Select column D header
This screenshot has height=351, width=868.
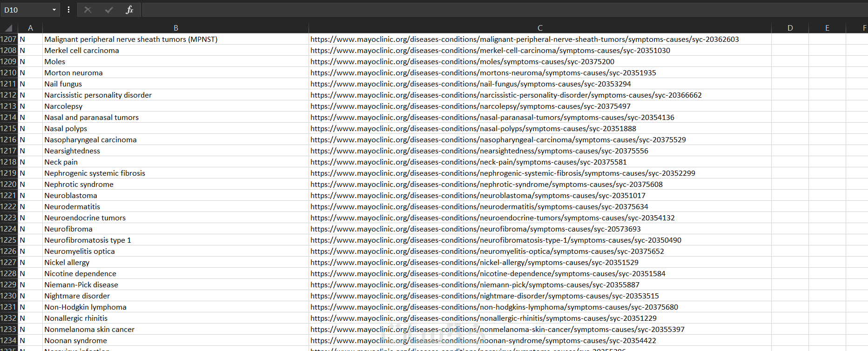(790, 28)
